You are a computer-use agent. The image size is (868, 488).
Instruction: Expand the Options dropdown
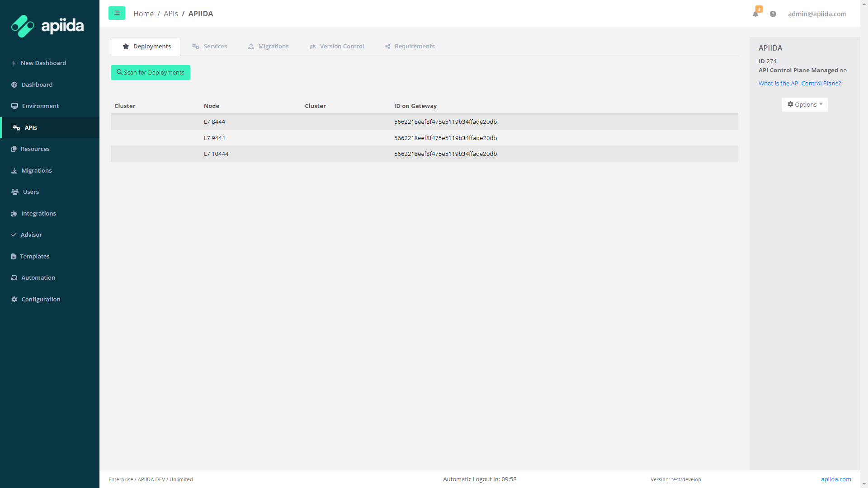click(805, 104)
